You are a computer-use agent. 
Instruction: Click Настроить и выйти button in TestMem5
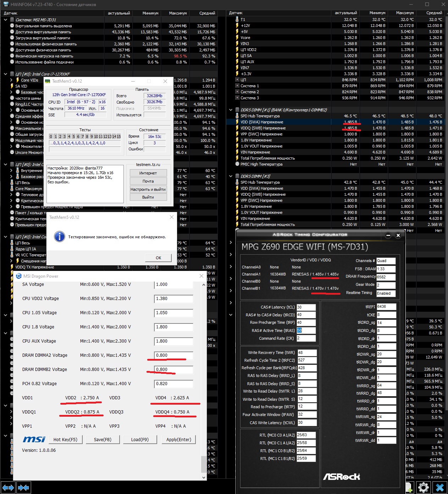tap(148, 189)
